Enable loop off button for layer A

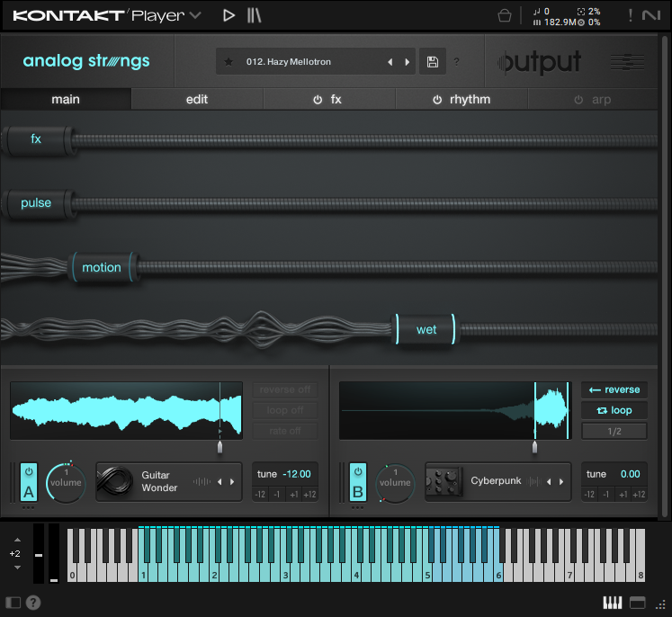pyautogui.click(x=285, y=410)
